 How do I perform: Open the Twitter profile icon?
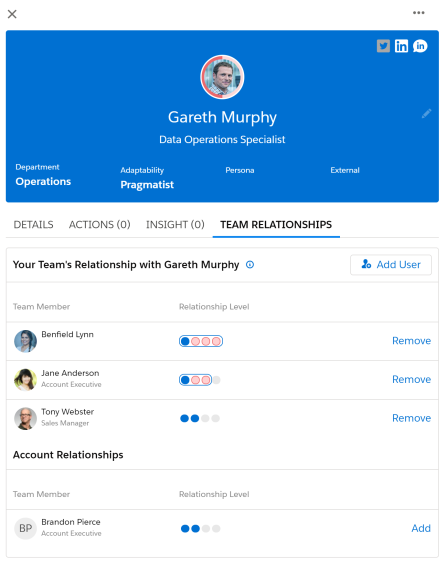click(x=383, y=46)
